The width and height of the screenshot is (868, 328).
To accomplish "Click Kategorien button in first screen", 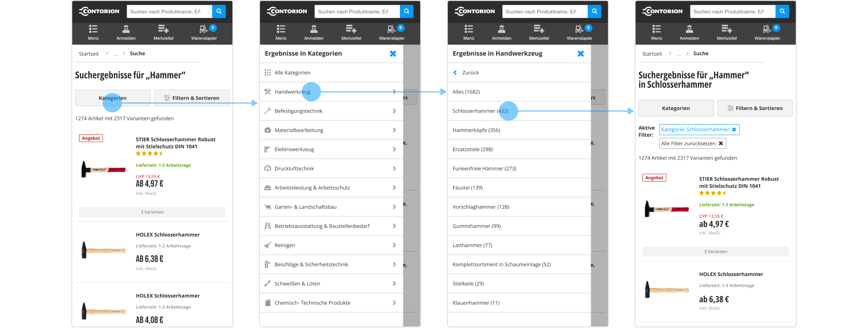I will (113, 98).
